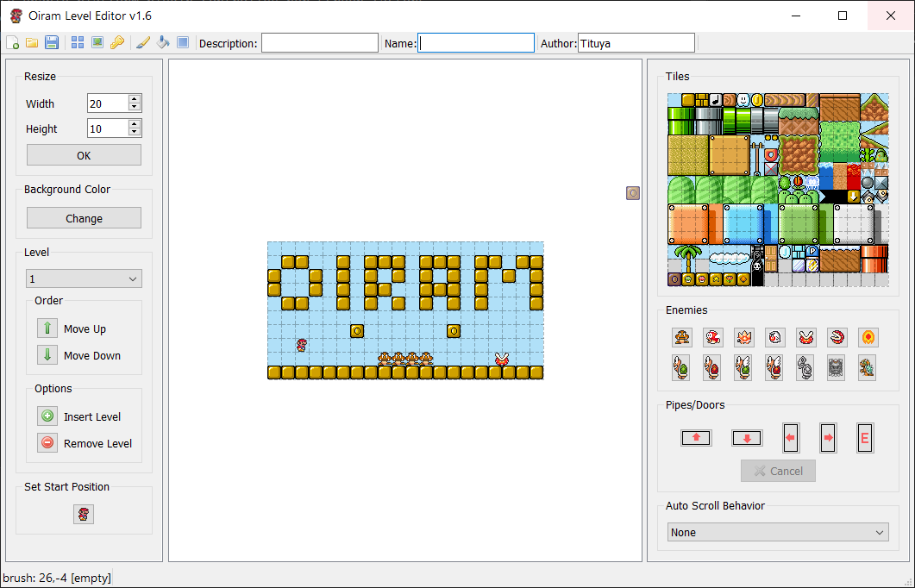
Task: Click the Remove Level label
Action: tap(98, 444)
